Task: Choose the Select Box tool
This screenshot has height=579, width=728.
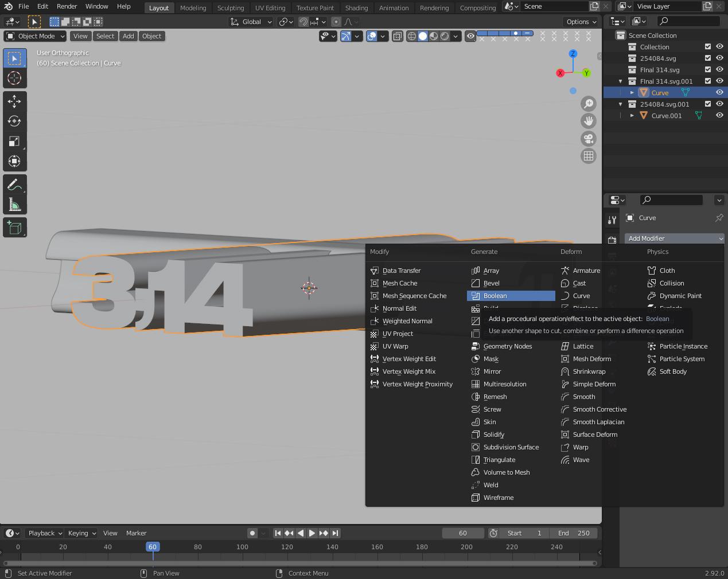Action: pos(14,58)
